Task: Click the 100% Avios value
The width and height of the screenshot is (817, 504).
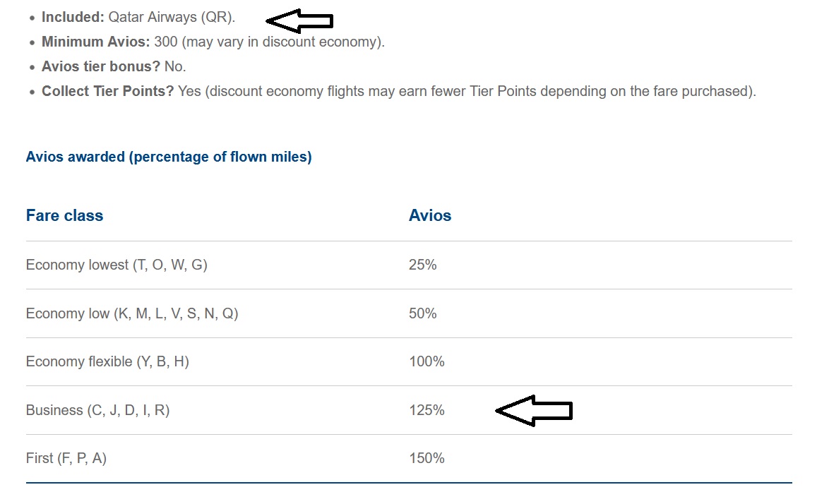Action: (427, 361)
